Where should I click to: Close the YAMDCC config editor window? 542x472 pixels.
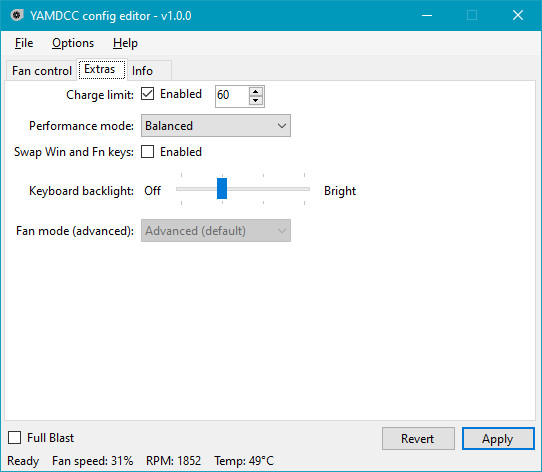tap(517, 15)
